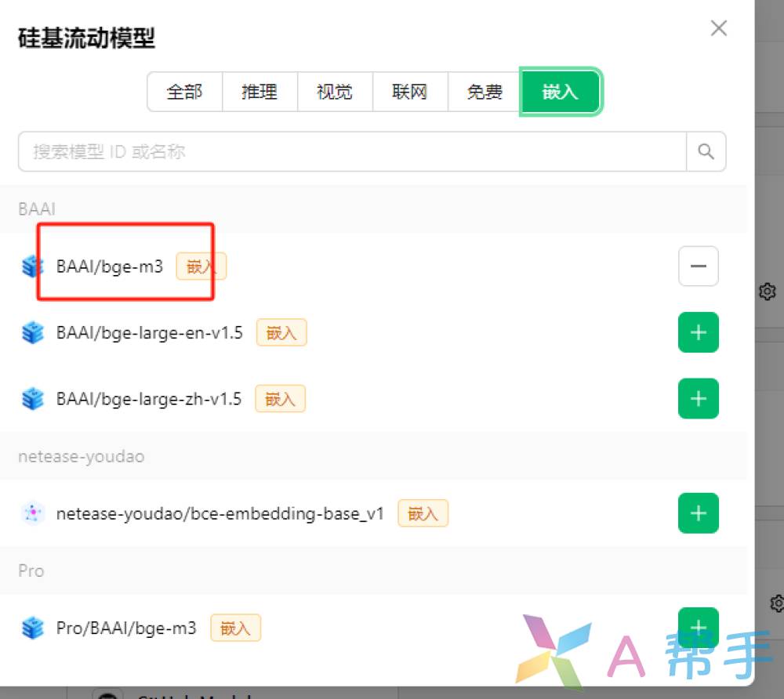The image size is (784, 699).
Task: Click the gear icon beside the dialog
Action: pyautogui.click(x=767, y=292)
